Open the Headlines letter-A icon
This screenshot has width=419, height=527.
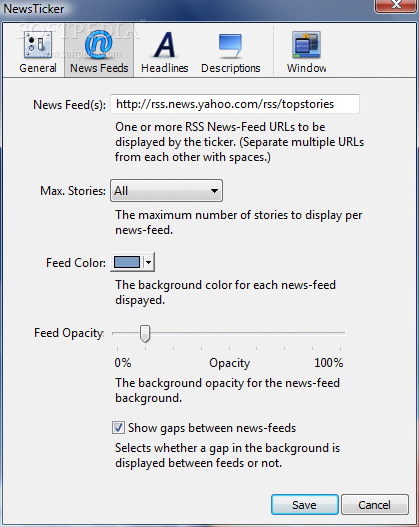point(165,44)
